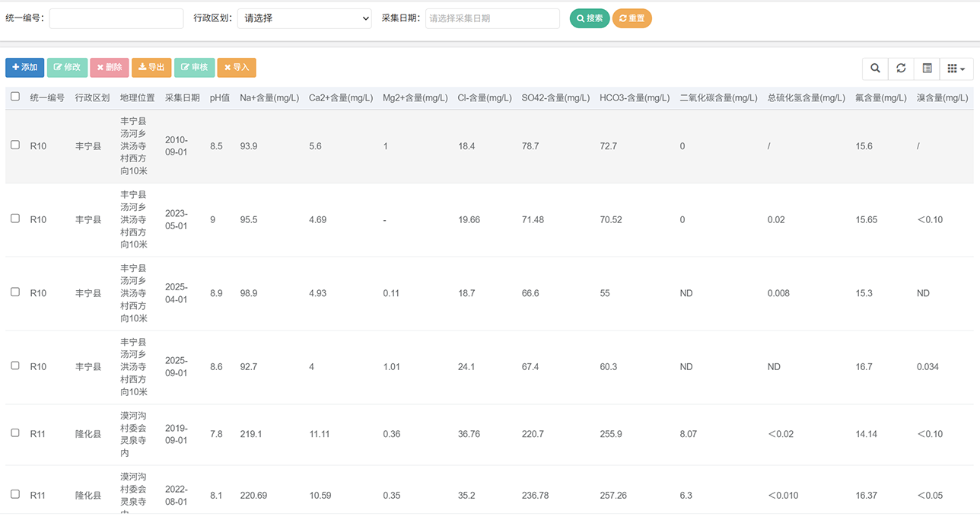The width and height of the screenshot is (980, 517).
Task: Open the 采集日期 date picker field
Action: tap(492, 18)
